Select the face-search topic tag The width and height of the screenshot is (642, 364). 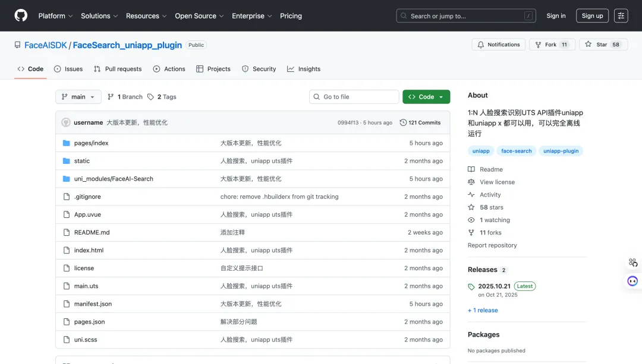tap(517, 151)
